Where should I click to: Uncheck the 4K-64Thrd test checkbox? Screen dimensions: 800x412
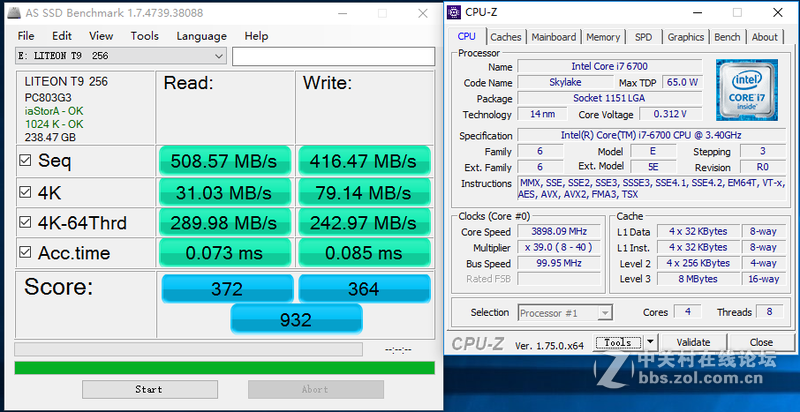coord(25,222)
